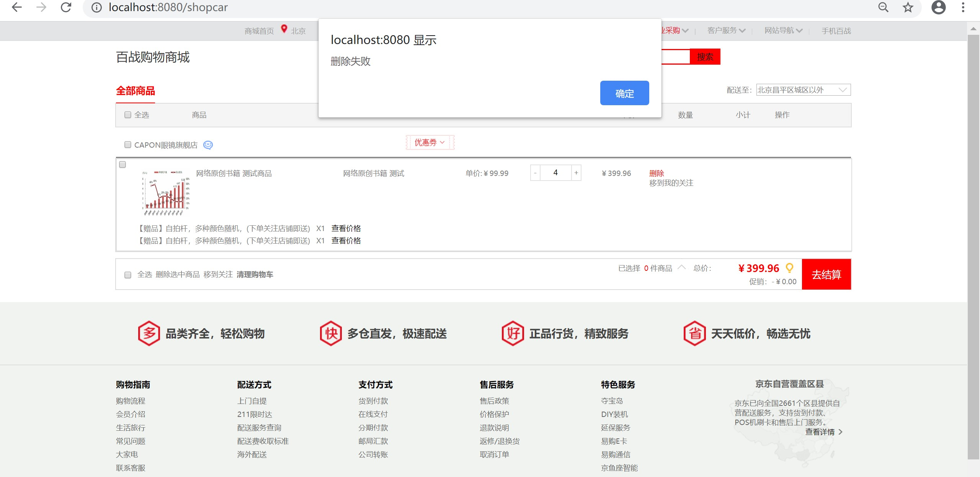The height and width of the screenshot is (477, 980).
Task: Open 手机百战 in top navigation
Action: pos(836,31)
